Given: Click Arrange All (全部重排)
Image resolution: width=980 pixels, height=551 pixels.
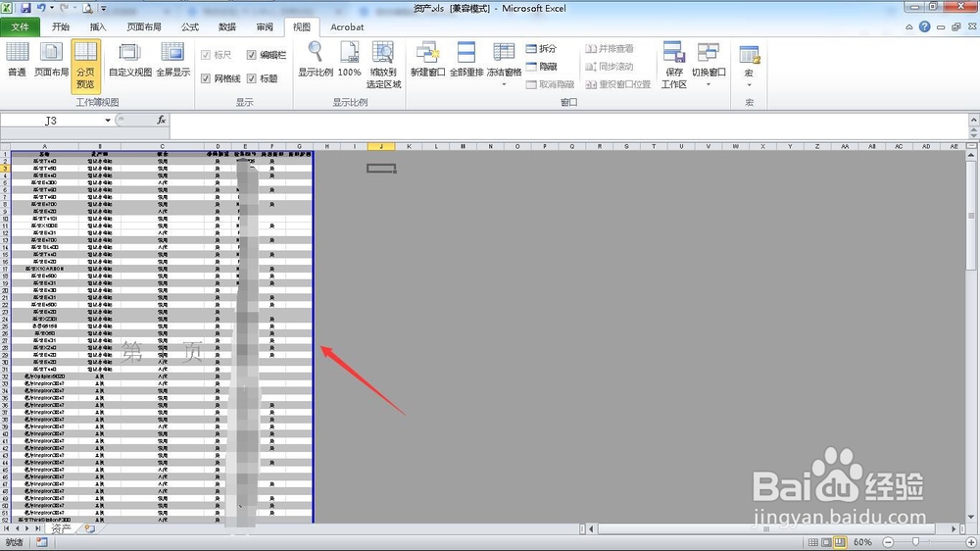Looking at the screenshot, I should [x=466, y=60].
